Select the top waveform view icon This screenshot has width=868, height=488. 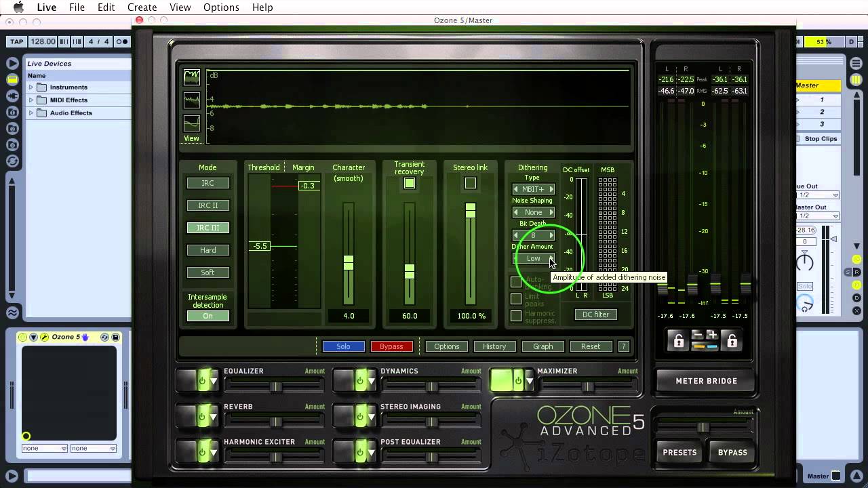(192, 77)
